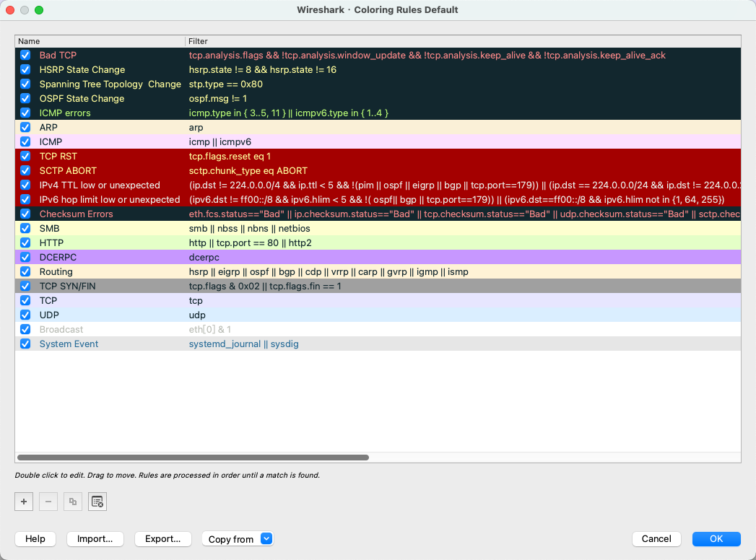Toggle the Spanning Tree Topology Change checkbox
The image size is (756, 560).
25,84
